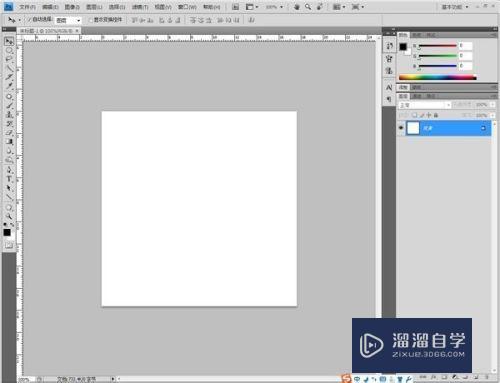This screenshot has height=383, width=500.
Task: Select the Zoom tool in the toolbox
Action: click(9, 216)
